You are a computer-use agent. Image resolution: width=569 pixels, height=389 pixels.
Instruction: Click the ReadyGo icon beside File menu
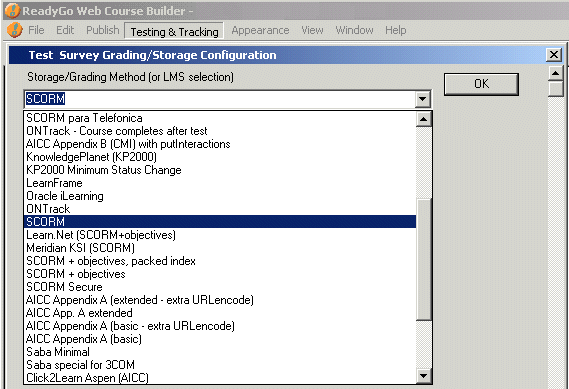15,30
